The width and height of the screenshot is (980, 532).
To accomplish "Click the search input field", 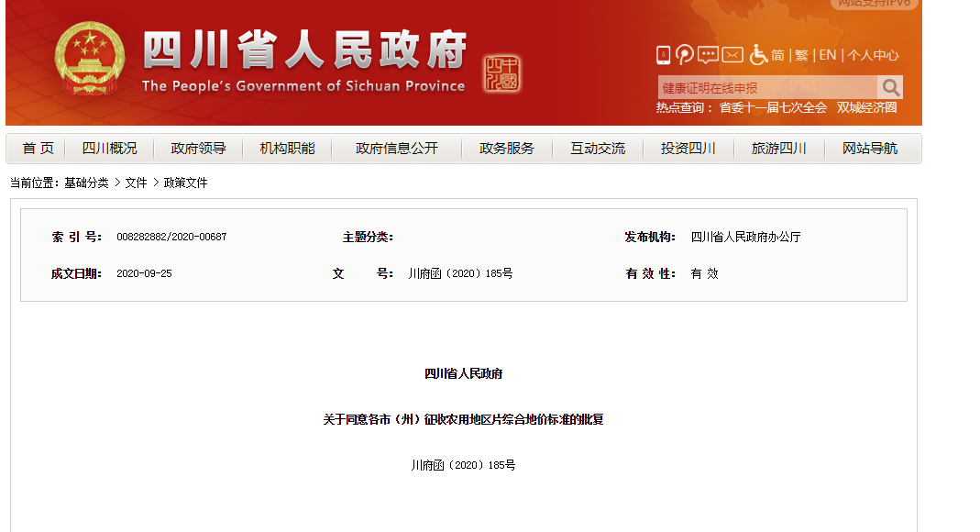I will [x=766, y=88].
